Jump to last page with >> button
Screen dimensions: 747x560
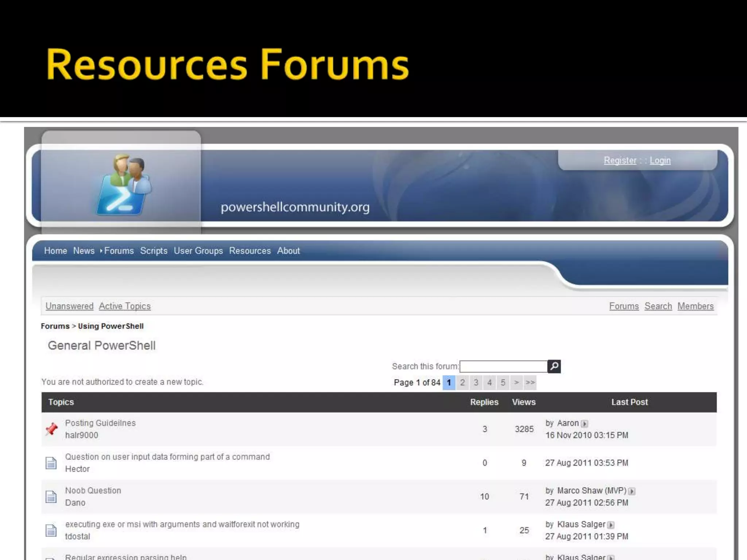pos(530,382)
